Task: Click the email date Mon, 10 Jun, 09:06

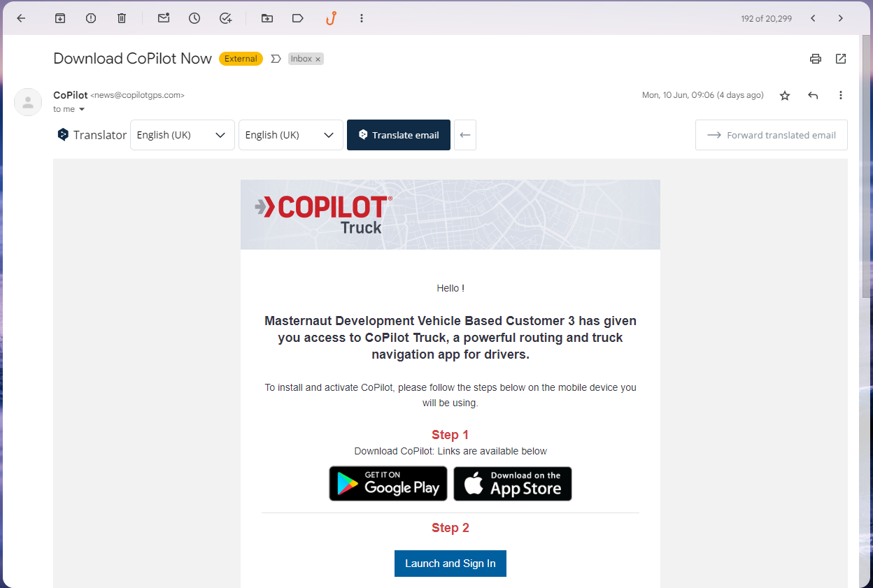Action: click(x=703, y=95)
